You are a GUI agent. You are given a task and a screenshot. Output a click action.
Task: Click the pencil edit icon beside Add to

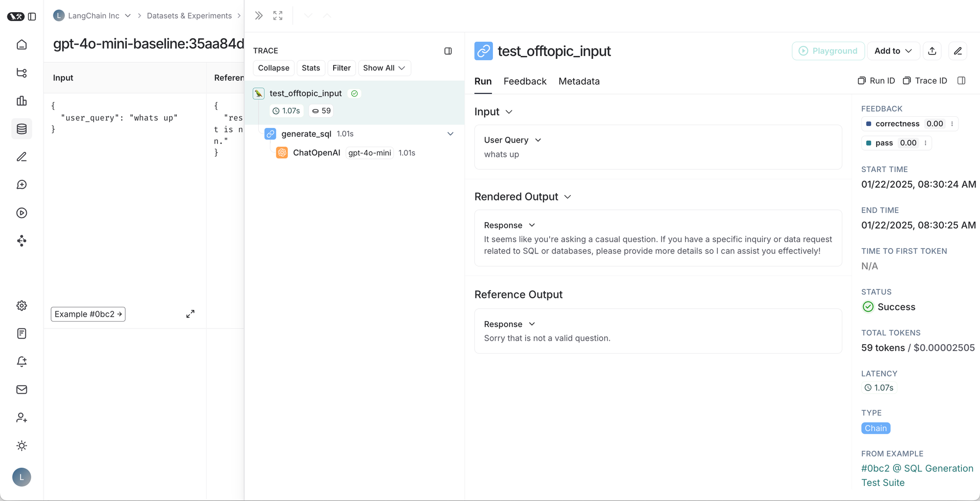957,51
